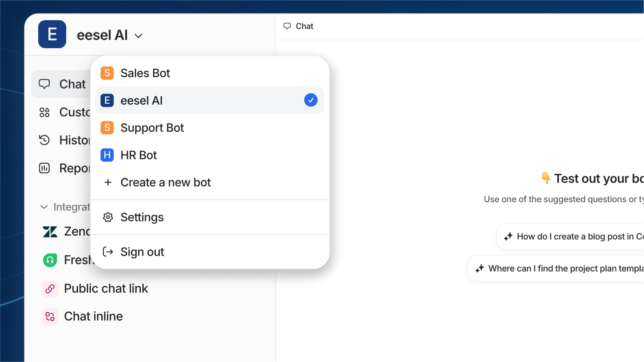Sign out of the account
This screenshot has width=644, height=362.
142,252
